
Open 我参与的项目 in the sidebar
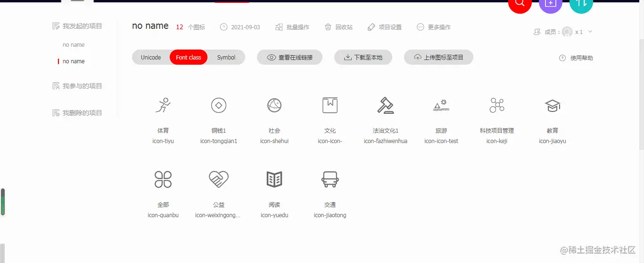pos(77,86)
